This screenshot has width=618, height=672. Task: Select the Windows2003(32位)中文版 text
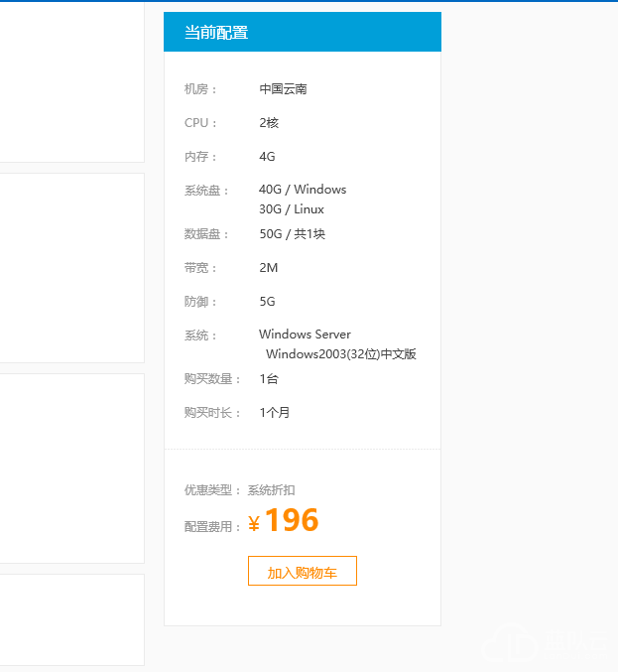341,354
